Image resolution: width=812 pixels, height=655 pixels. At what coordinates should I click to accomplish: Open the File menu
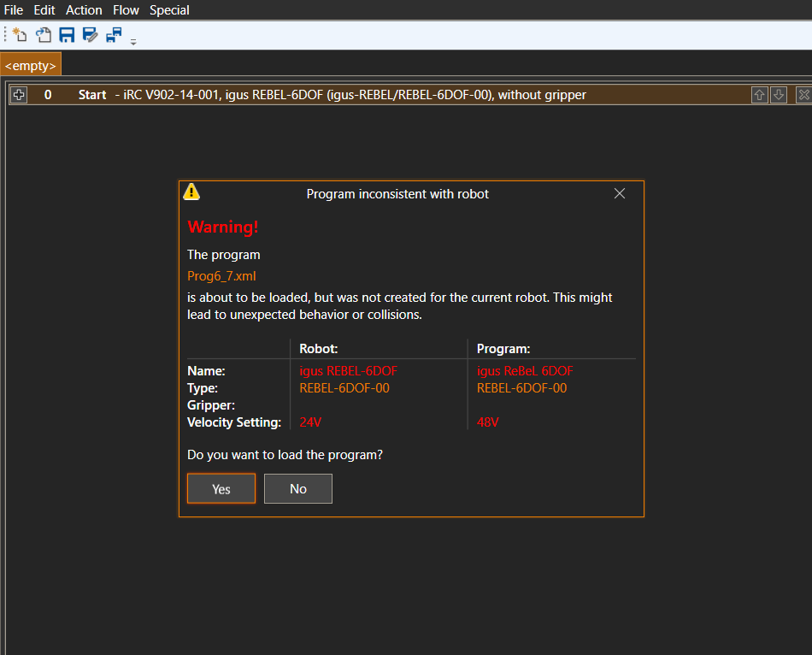pos(14,10)
